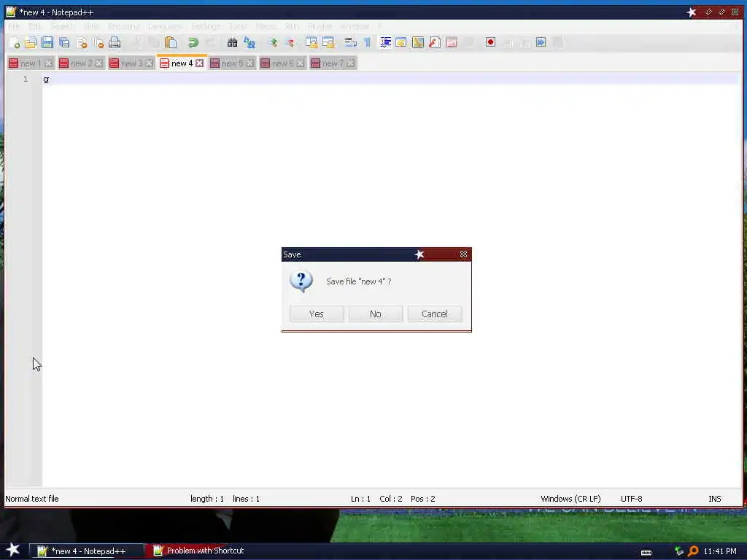Open the Function List icon
This screenshot has width=747, height=560.
(435, 43)
